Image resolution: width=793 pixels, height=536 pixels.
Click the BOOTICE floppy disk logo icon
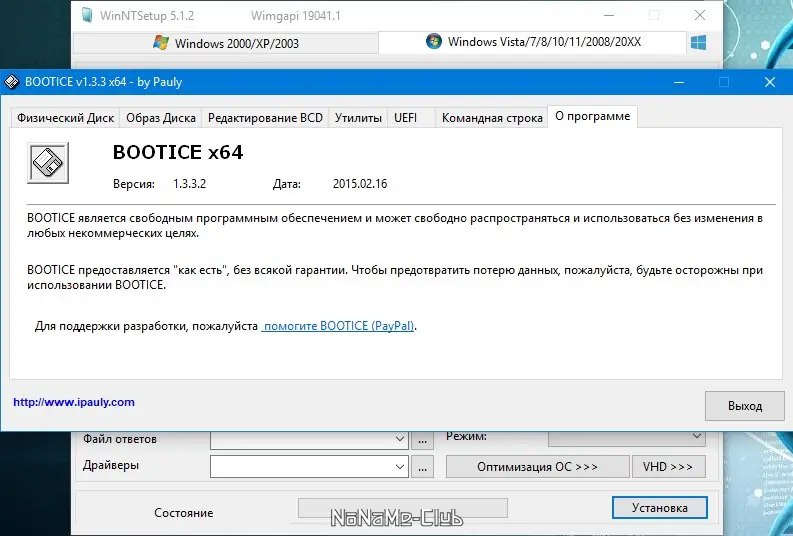[x=48, y=163]
